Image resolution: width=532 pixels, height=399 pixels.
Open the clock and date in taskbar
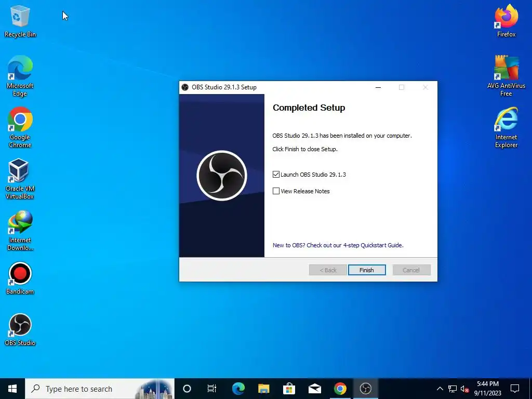click(x=487, y=389)
